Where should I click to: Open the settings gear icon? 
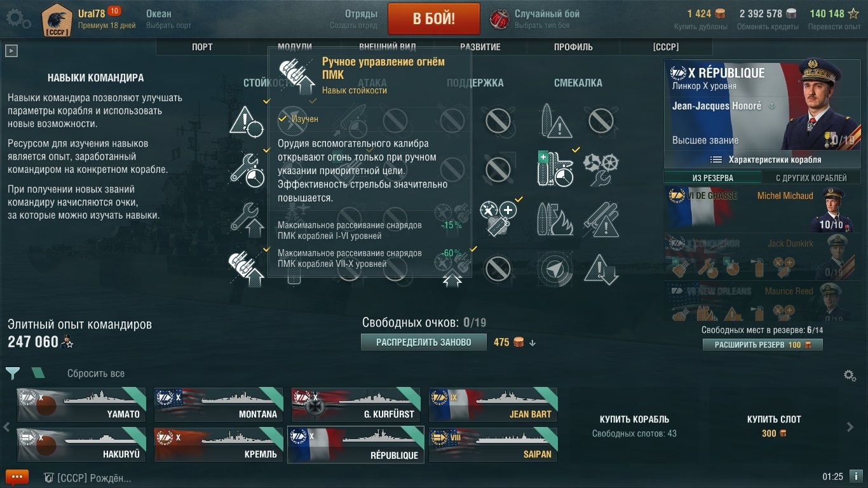(x=18, y=19)
